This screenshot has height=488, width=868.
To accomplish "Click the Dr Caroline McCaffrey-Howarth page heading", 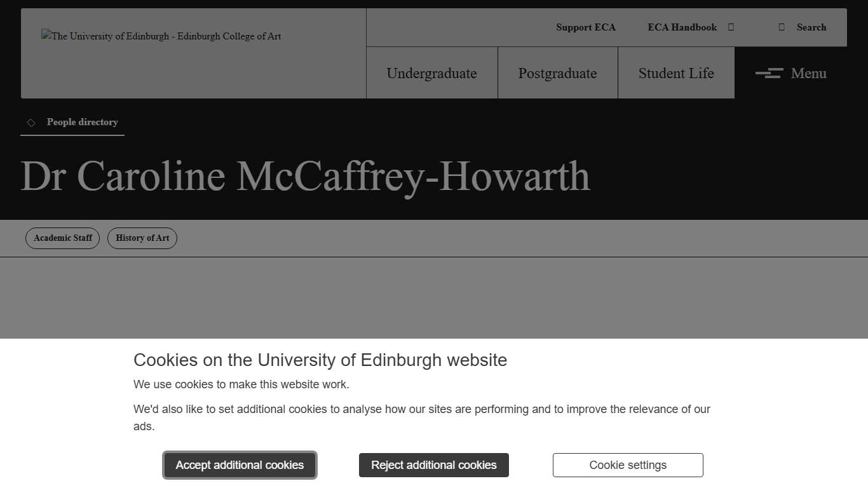I will pyautogui.click(x=305, y=176).
